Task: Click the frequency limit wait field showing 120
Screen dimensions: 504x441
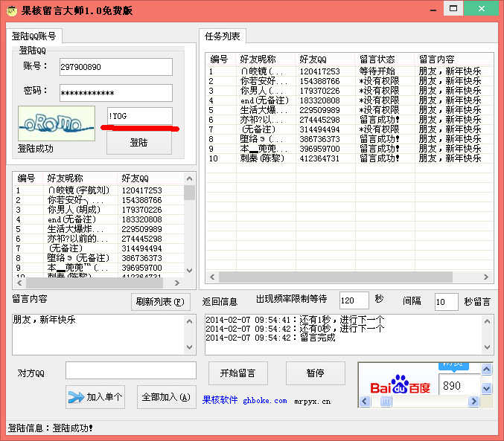Action: click(x=354, y=301)
